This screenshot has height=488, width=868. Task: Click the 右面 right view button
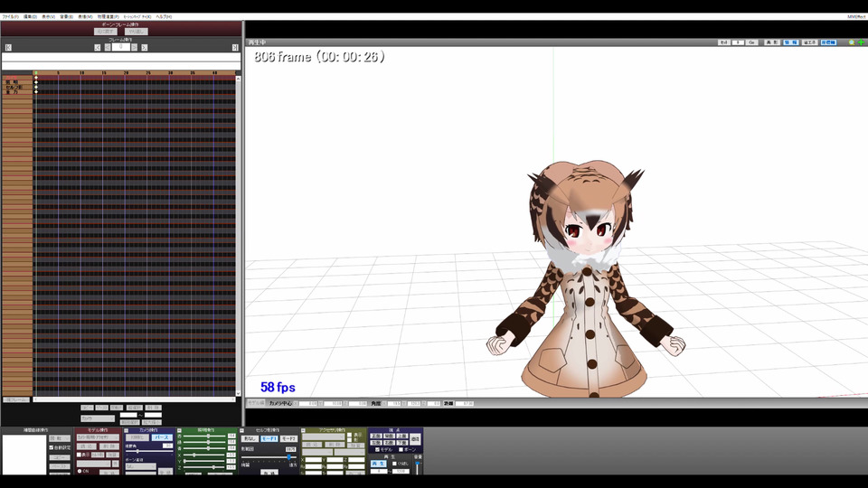click(x=389, y=443)
